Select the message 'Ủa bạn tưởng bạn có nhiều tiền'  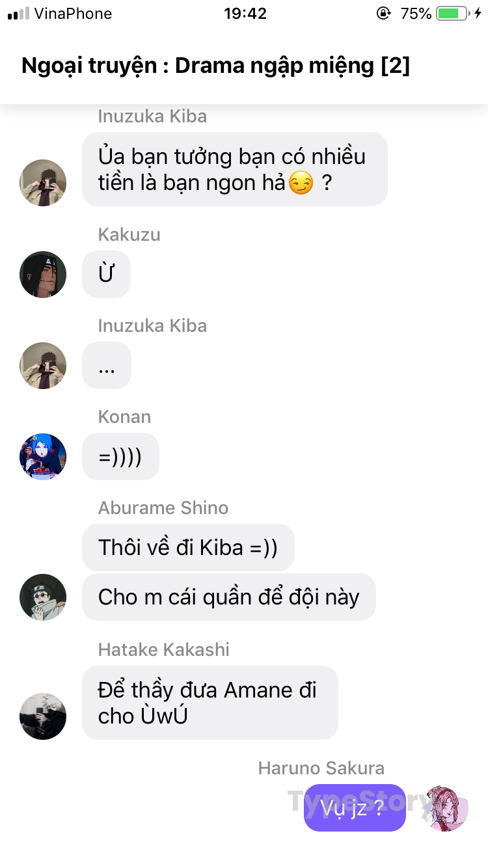(x=235, y=169)
